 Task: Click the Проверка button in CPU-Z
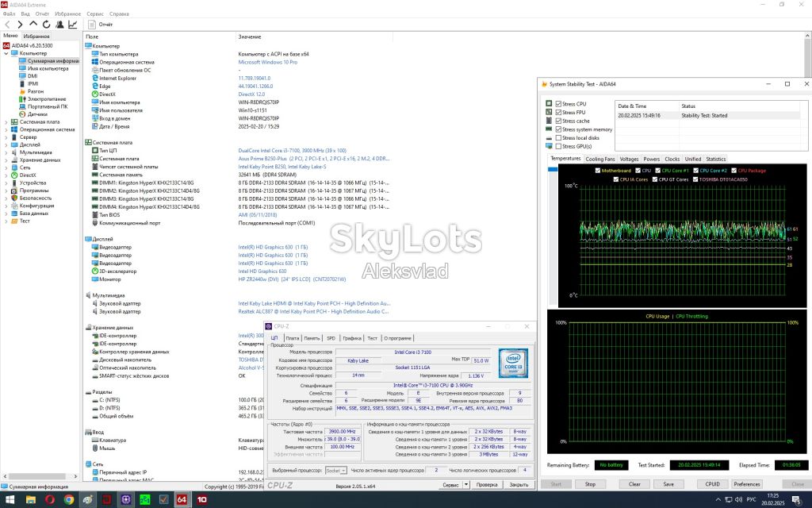[487, 485]
